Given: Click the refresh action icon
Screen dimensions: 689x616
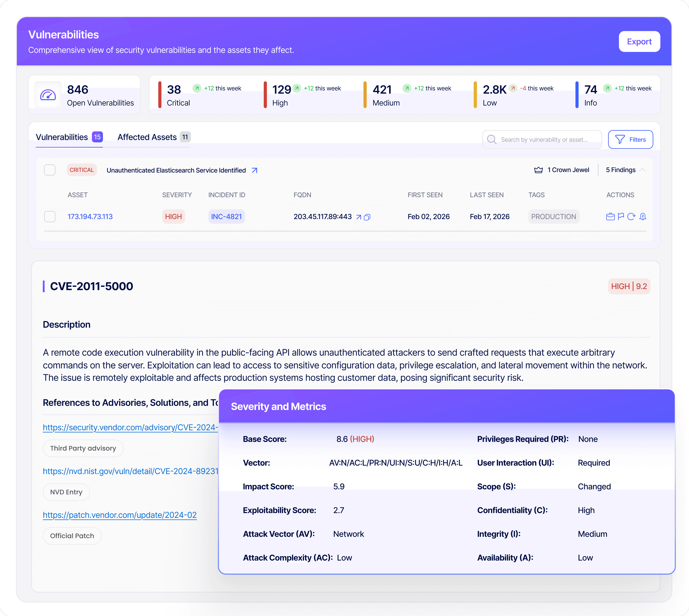Looking at the screenshot, I should (631, 217).
